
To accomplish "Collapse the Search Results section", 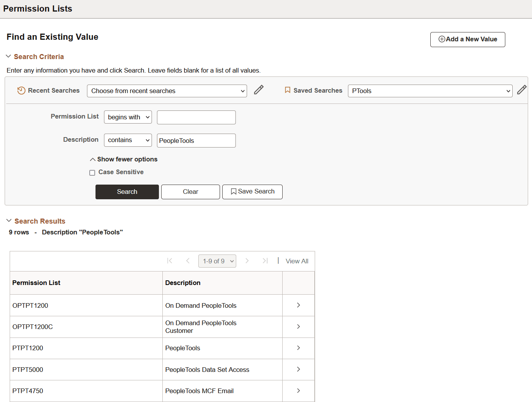I will (x=9, y=221).
